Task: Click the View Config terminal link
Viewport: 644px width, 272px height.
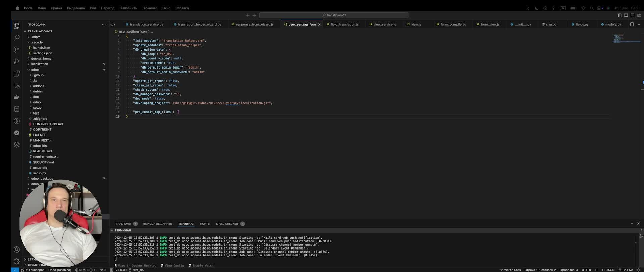Action: [173, 266]
